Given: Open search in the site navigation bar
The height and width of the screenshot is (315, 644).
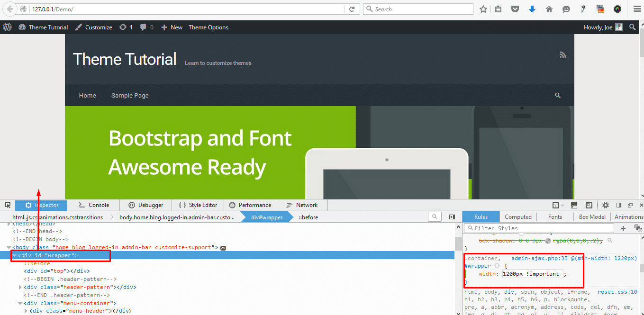Looking at the screenshot, I should pos(558,95).
